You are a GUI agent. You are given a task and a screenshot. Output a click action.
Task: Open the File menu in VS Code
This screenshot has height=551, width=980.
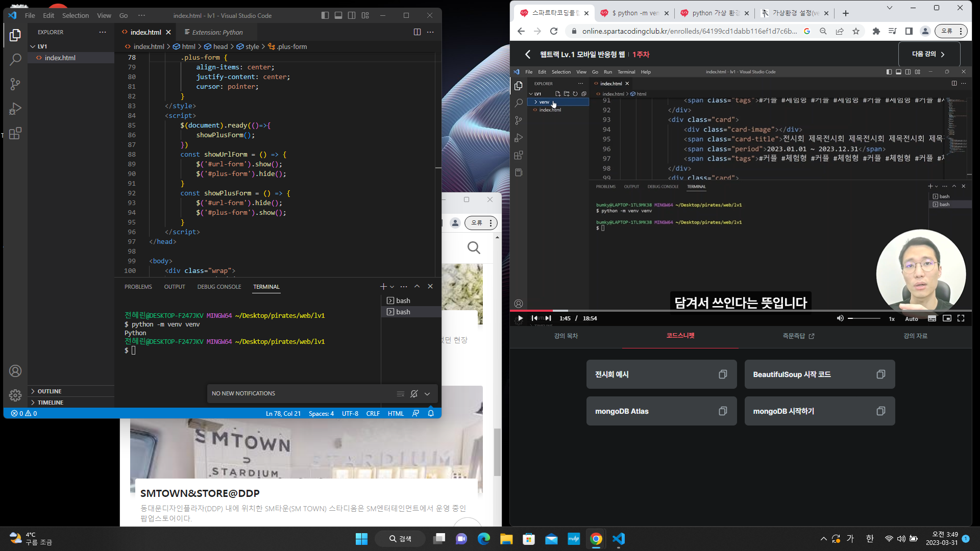(30, 16)
